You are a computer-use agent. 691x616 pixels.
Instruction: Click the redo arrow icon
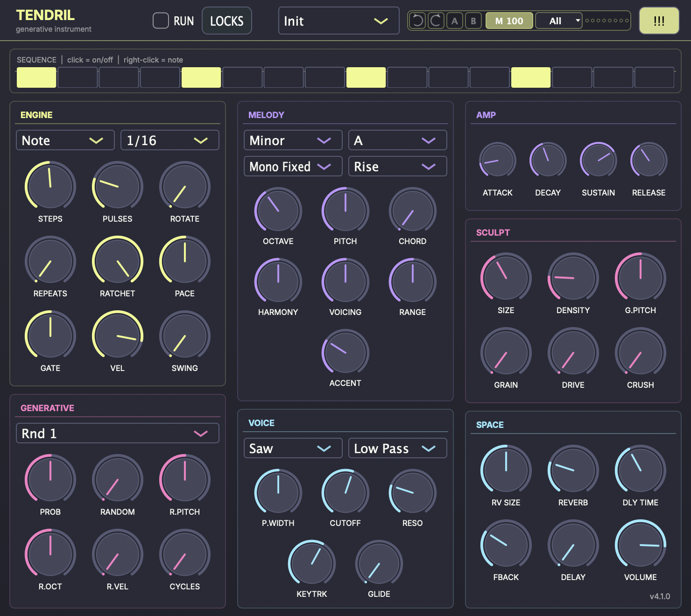(x=436, y=21)
